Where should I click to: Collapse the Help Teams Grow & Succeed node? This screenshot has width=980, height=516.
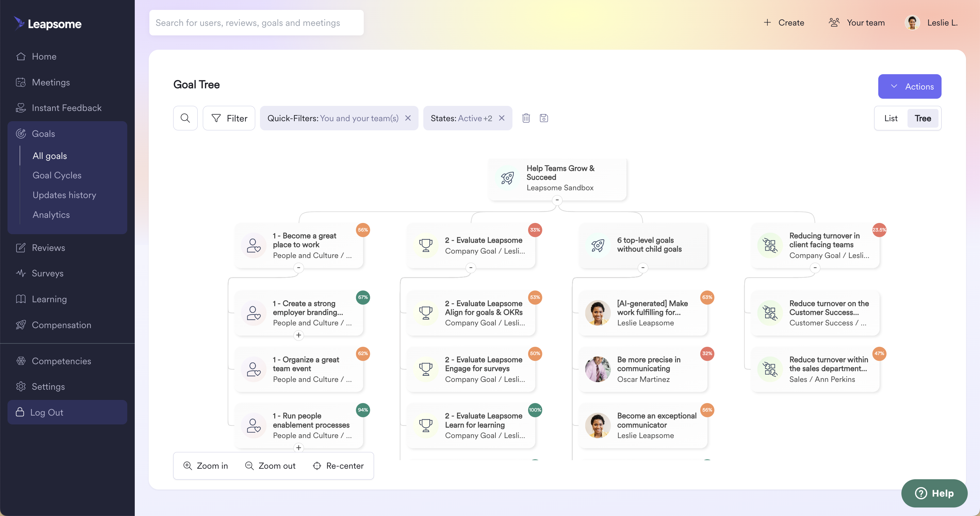(557, 200)
